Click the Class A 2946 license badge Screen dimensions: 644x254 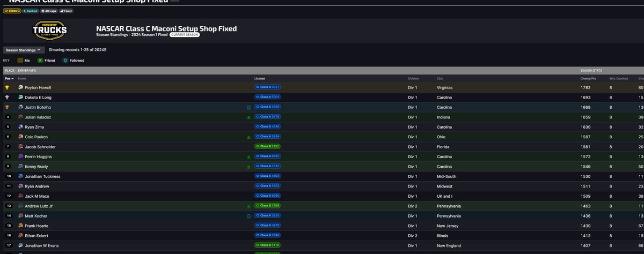[267, 235]
